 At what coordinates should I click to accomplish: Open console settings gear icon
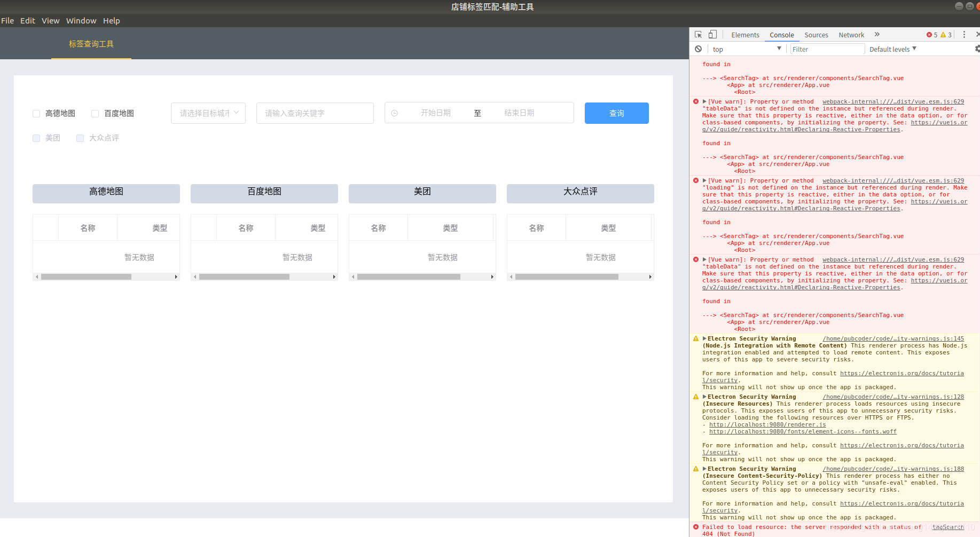977,49
